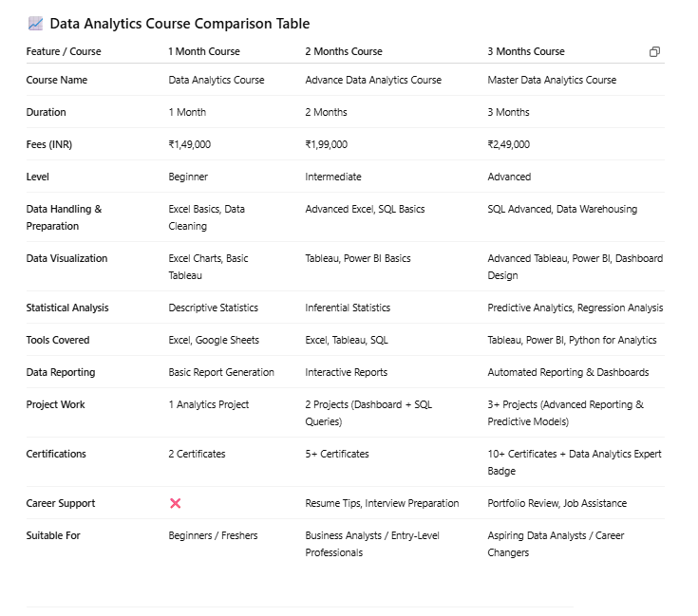Image resolution: width=698 pixels, height=616 pixels.
Task: Click the 'Feature / Course' header cell
Action: point(64,51)
